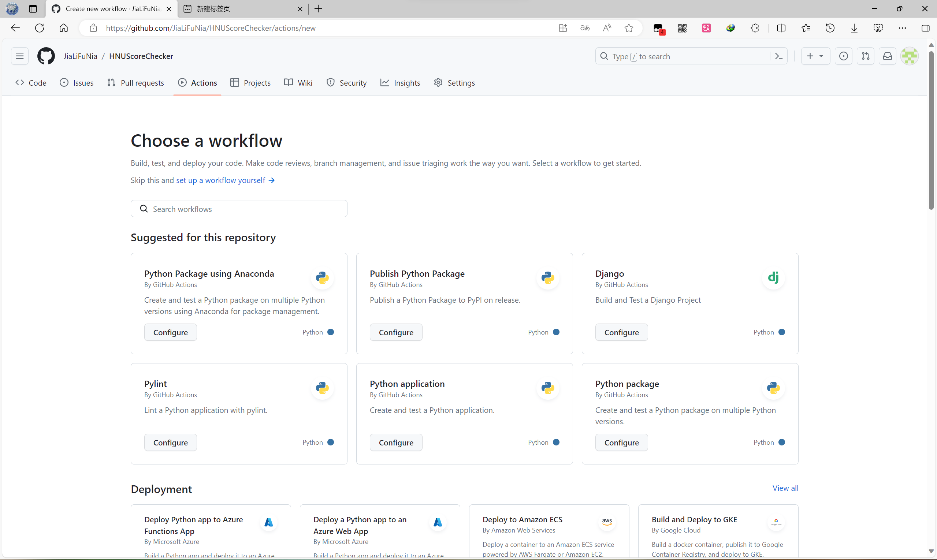This screenshot has width=937, height=560.
Task: Open a new browser tab with plus
Action: coord(318,9)
